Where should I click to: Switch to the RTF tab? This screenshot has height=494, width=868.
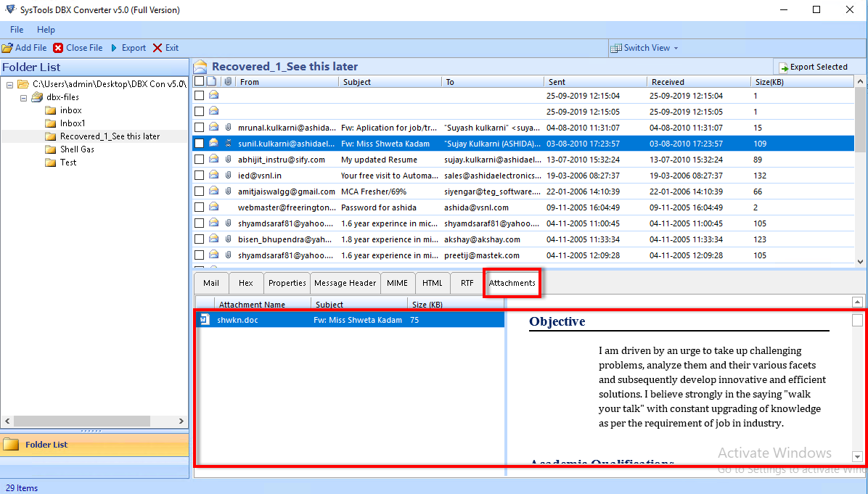tap(467, 283)
